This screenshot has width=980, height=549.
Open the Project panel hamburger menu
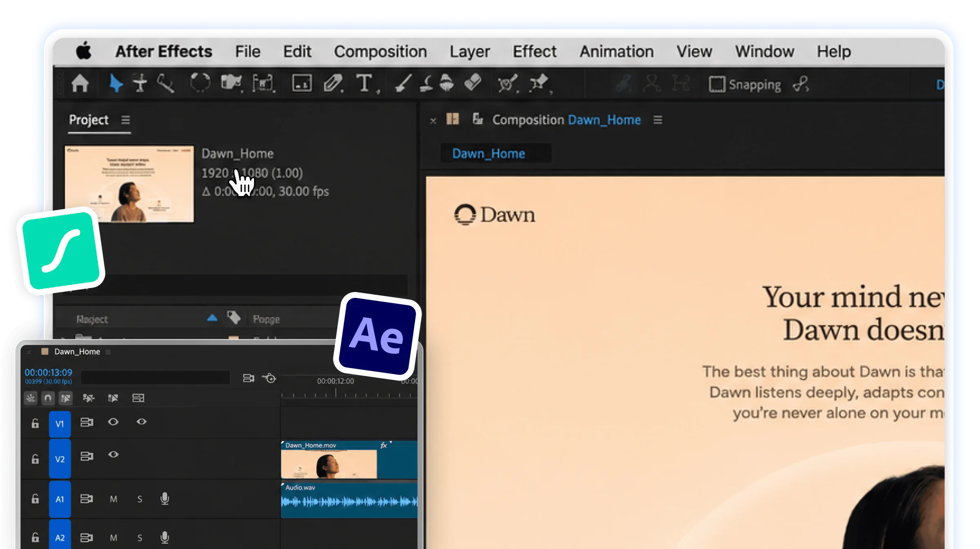click(125, 120)
